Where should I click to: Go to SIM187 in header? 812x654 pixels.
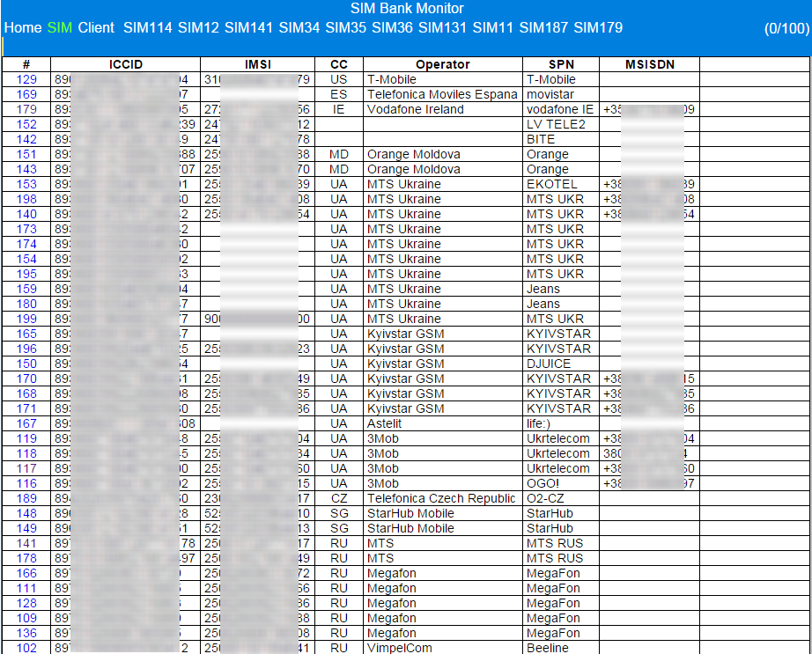click(x=543, y=27)
